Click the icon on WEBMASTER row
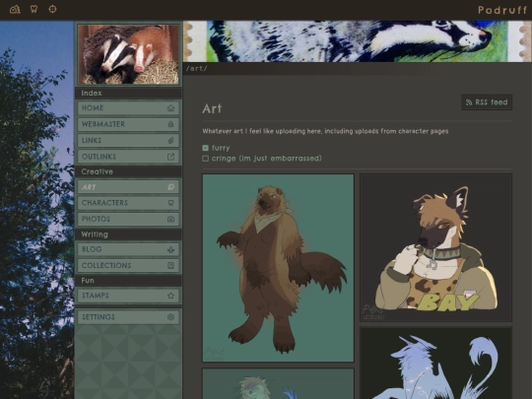The image size is (532, 399). (170, 124)
